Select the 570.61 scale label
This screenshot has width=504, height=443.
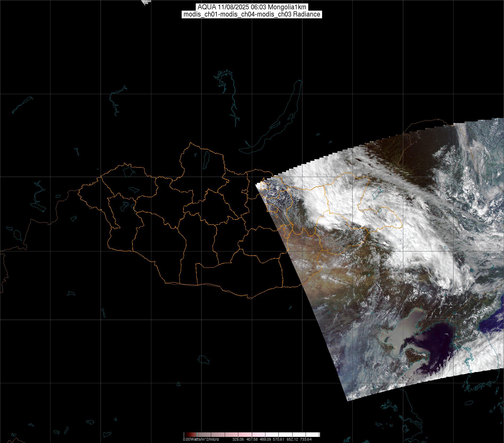[x=278, y=439]
